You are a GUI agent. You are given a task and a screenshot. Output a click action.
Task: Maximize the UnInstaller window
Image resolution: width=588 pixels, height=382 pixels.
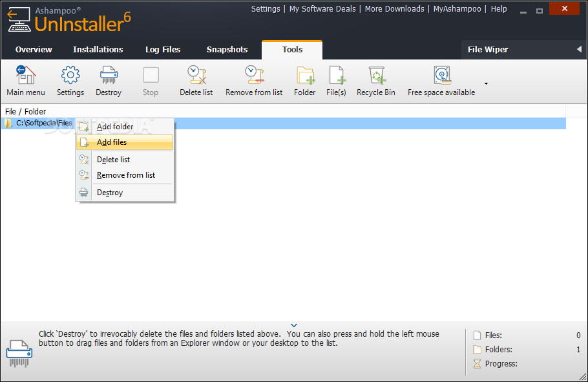540,10
